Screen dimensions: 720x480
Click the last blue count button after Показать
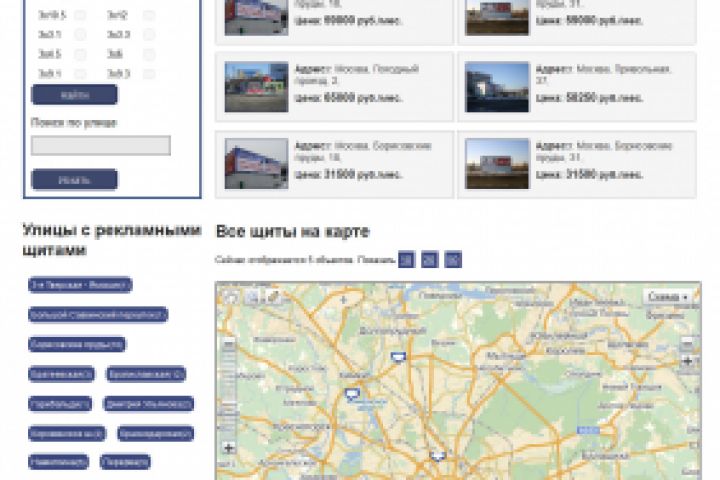tap(453, 260)
